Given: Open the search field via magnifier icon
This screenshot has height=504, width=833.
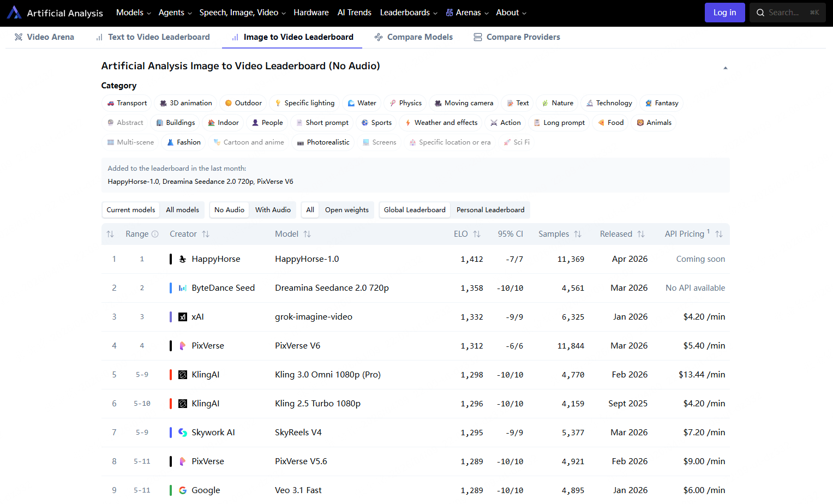Looking at the screenshot, I should point(760,12).
